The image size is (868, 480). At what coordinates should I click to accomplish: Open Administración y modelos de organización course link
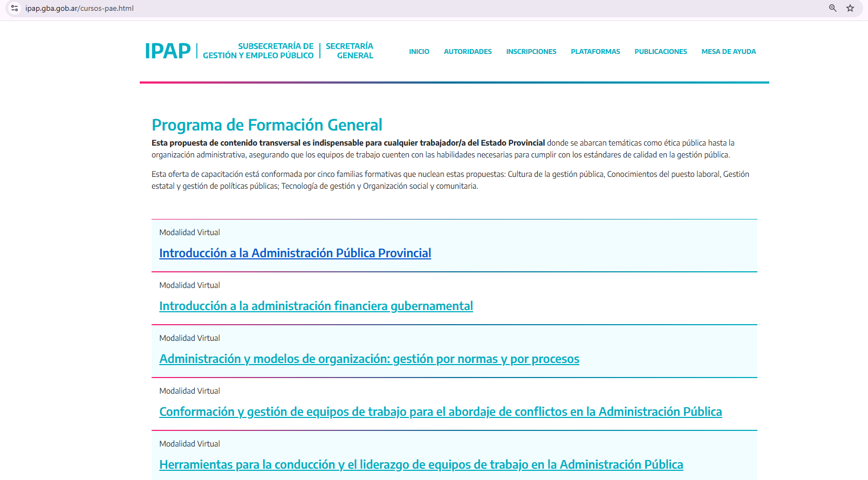(369, 359)
